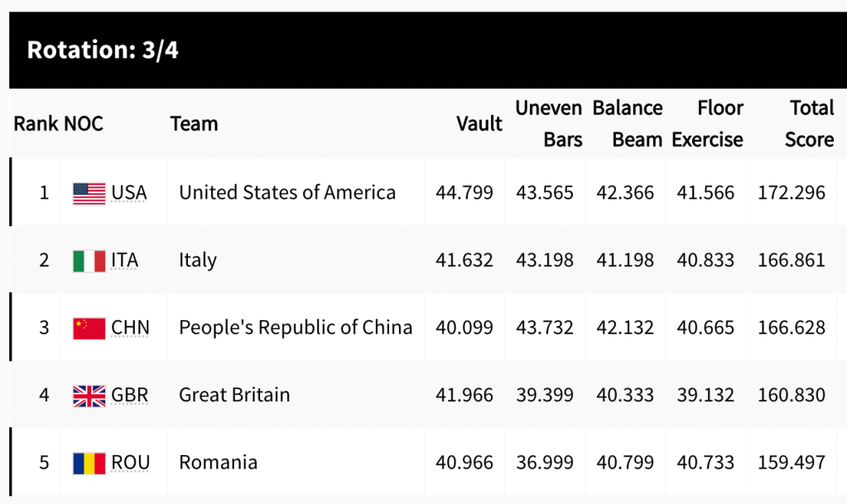Viewport: 847px width, 504px height.
Task: Click the Rank column header
Action: coord(36,124)
